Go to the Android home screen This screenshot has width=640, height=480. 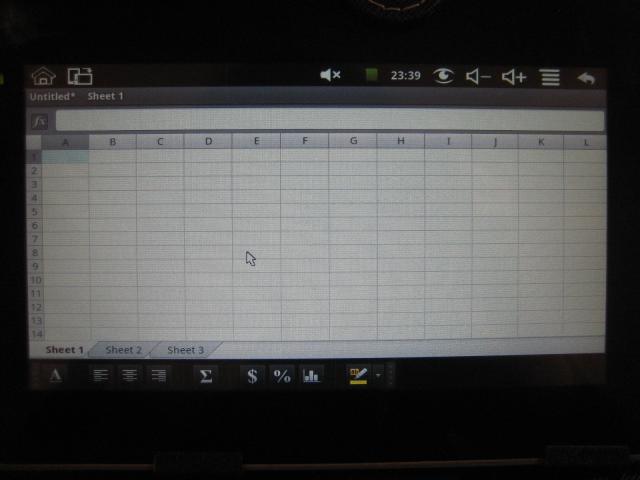coord(43,76)
